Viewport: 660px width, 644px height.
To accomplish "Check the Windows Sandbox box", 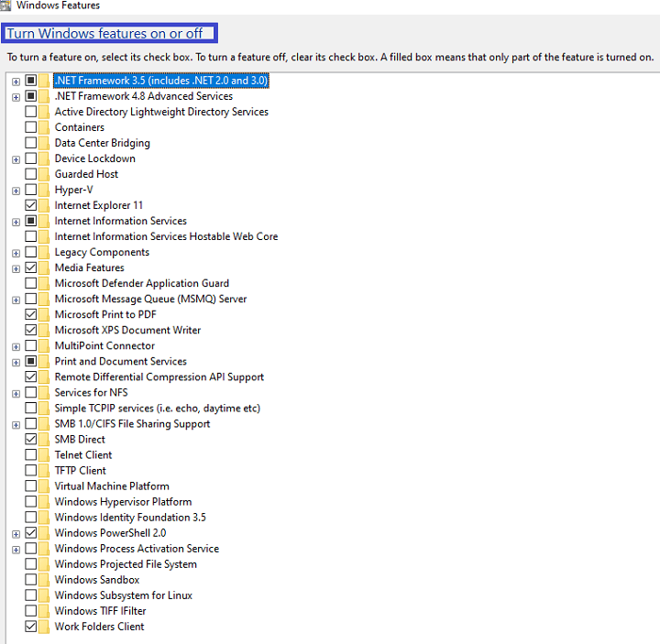I will point(31,580).
